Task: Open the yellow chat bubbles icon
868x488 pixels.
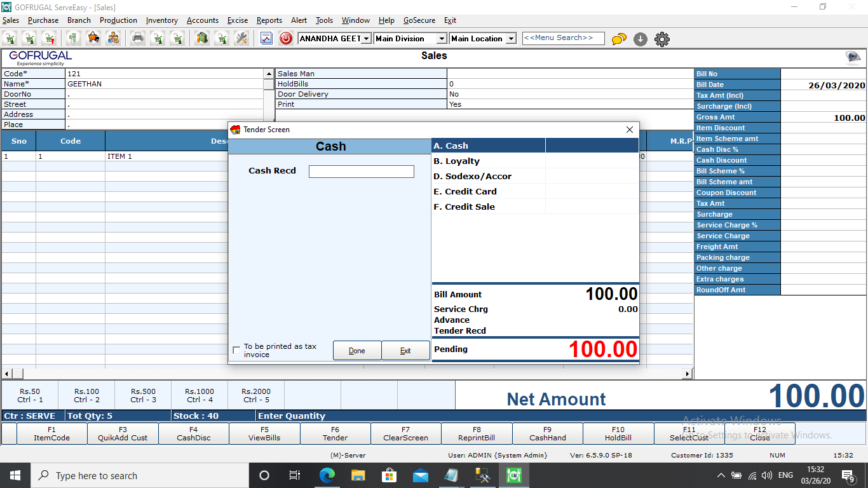Action: pos(619,39)
